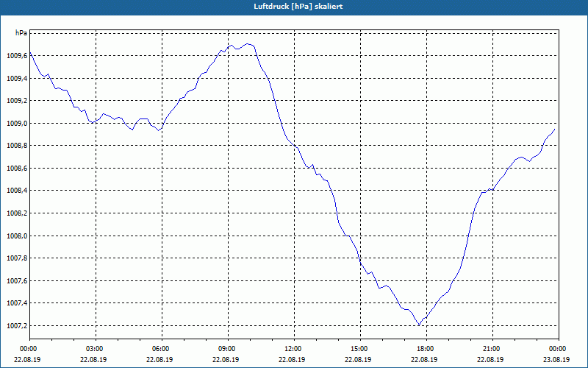Image resolution: width=588 pixels, height=368 pixels.
Task: Click the 1008,2 y-axis value
Action: [17, 213]
